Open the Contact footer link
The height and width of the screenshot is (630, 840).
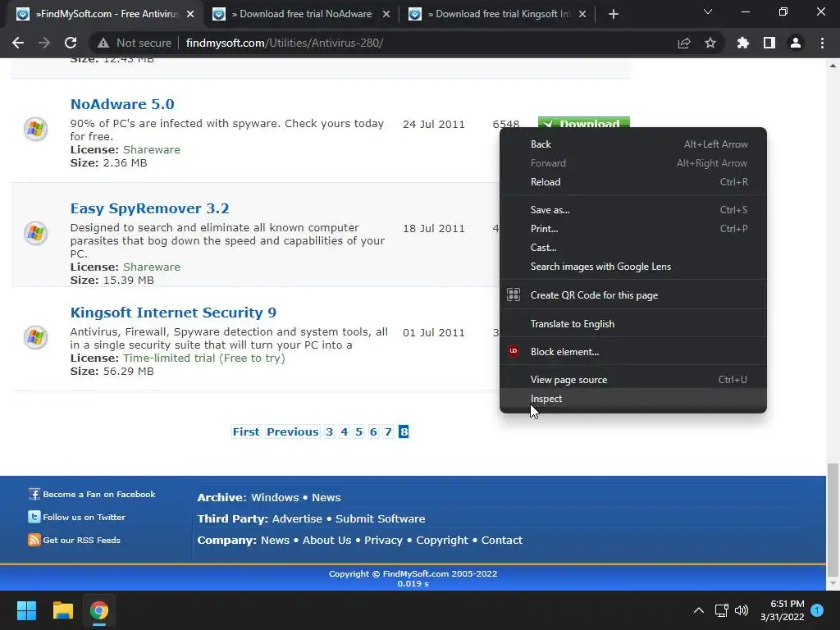point(501,540)
